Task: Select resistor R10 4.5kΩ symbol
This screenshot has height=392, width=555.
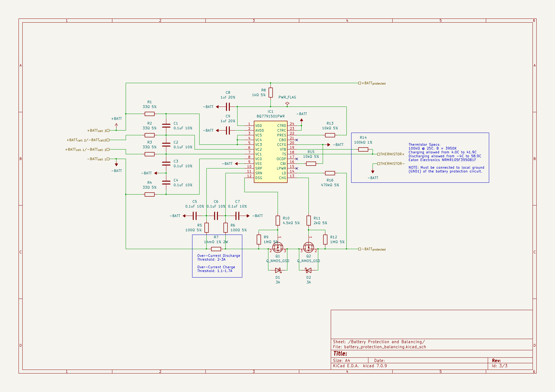Action: [x=278, y=220]
